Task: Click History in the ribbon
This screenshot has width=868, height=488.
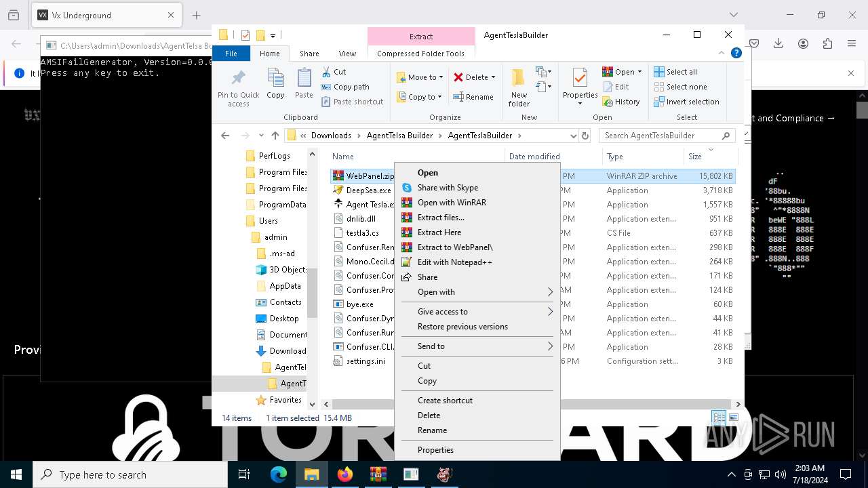Action: 620,102
